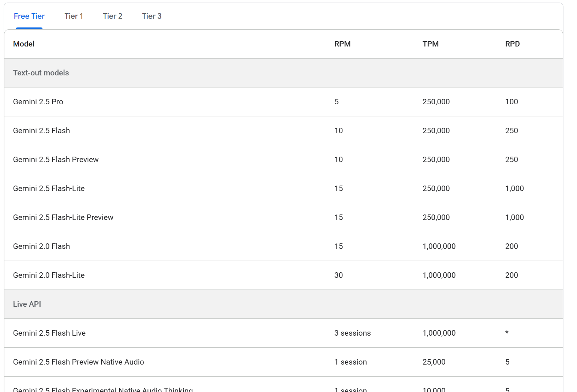This screenshot has width=577, height=392.
Task: Select the Text-out models section heading
Action: [41, 73]
